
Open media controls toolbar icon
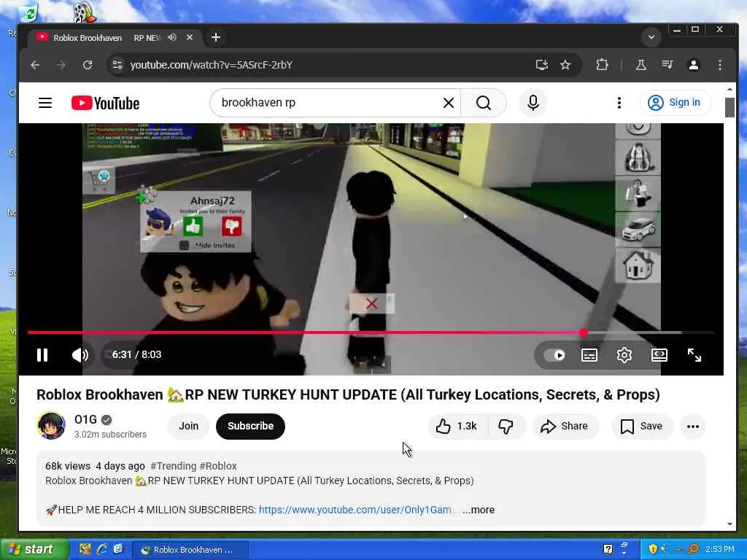click(x=667, y=65)
